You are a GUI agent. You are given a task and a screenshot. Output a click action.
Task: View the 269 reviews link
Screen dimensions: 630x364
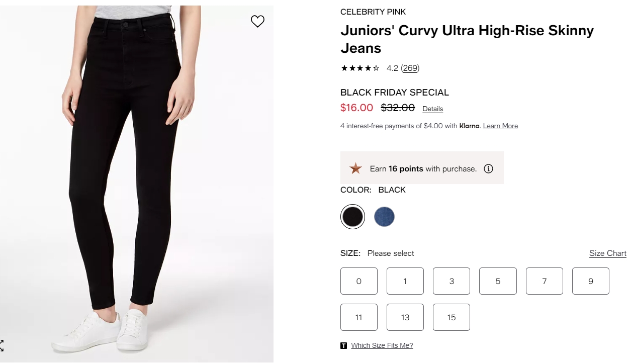(410, 68)
